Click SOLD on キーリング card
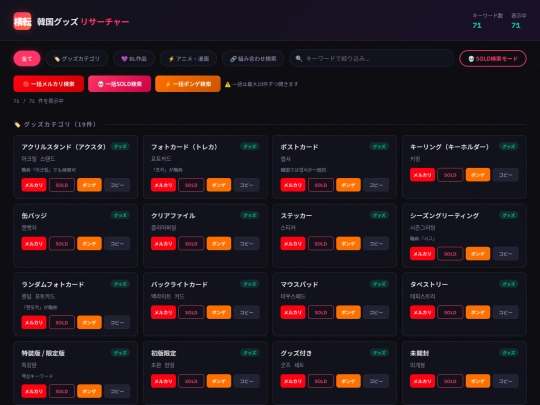Image resolution: width=540 pixels, height=405 pixels. coord(450,175)
